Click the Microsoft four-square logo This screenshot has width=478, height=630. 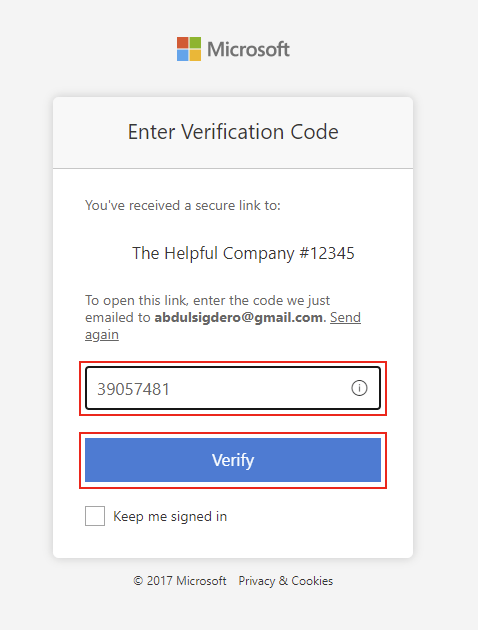(189, 49)
